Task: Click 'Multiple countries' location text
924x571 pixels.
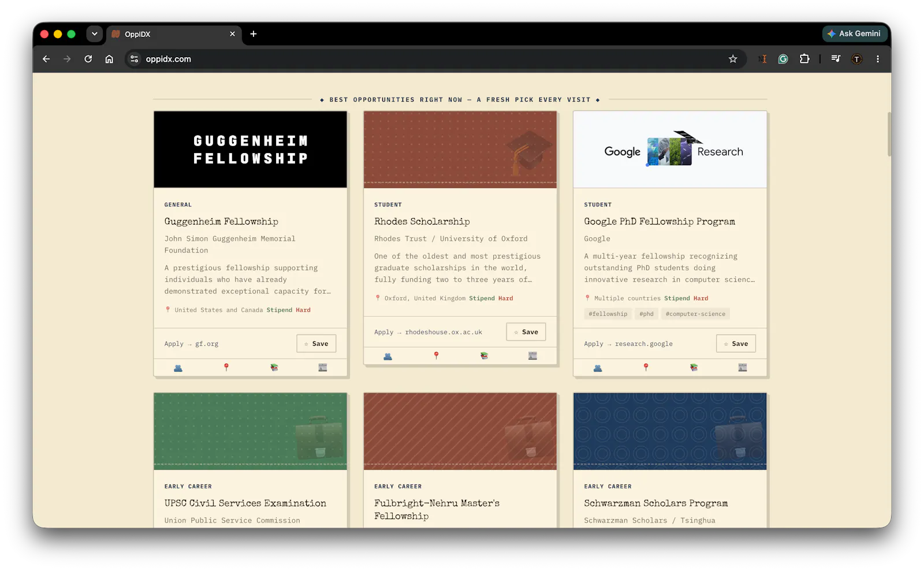Action: point(628,298)
